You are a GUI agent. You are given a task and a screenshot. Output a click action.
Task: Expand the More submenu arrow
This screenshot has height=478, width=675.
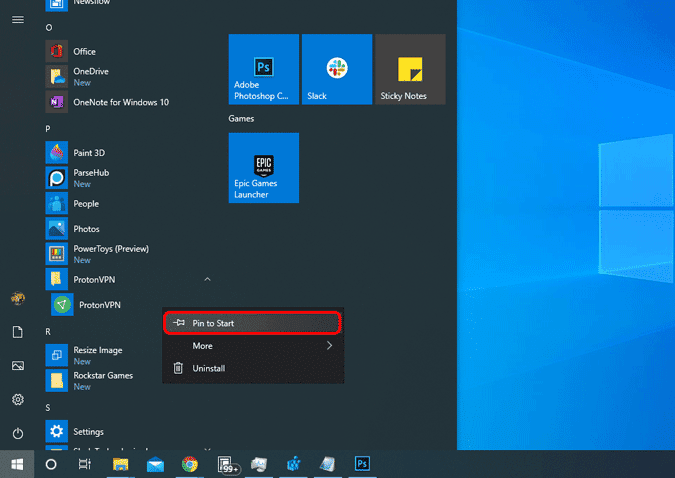[x=329, y=345]
